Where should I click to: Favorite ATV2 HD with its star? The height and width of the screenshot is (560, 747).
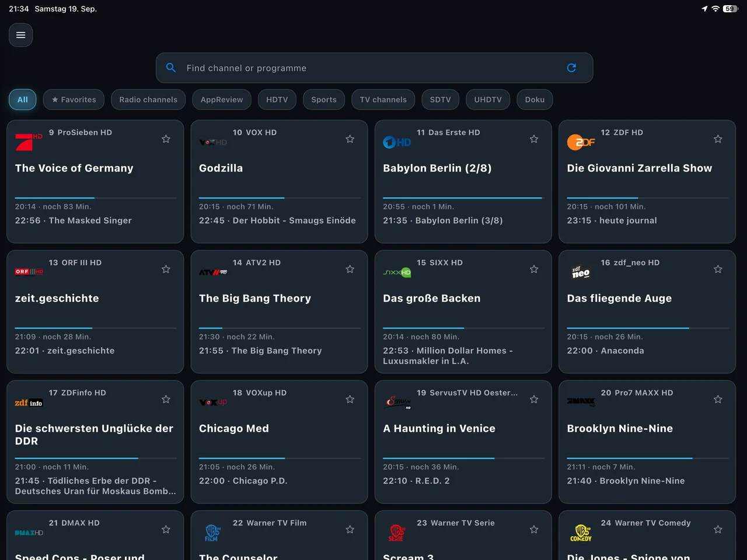(x=350, y=269)
